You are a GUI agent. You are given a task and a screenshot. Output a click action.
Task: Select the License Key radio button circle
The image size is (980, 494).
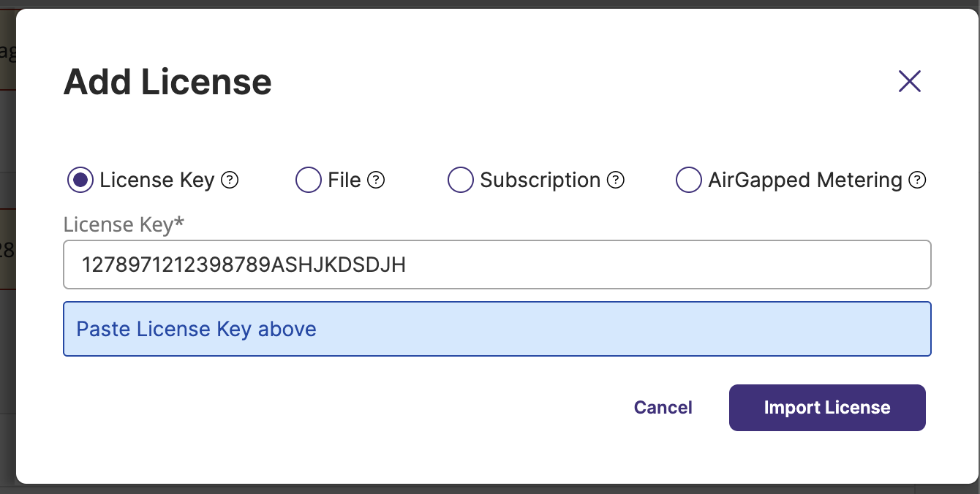tap(80, 180)
